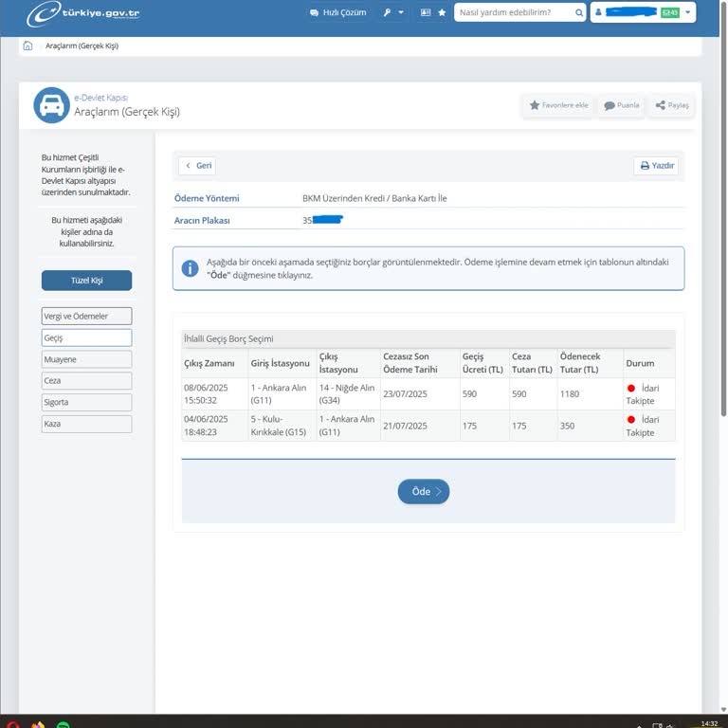The height and width of the screenshot is (728, 728).
Task: Open the home icon in breadcrumb
Action: point(27,45)
